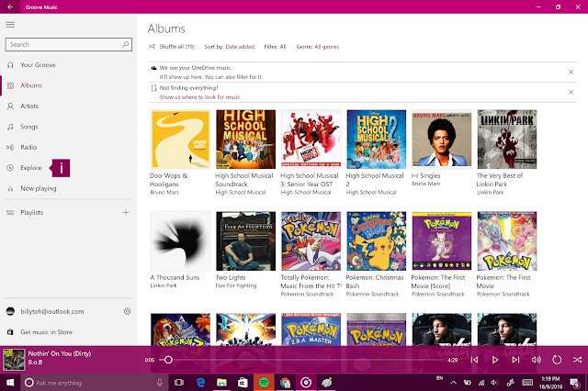Image resolution: width=588 pixels, height=391 pixels.
Task: Open the Windows Start menu
Action: (x=10, y=383)
